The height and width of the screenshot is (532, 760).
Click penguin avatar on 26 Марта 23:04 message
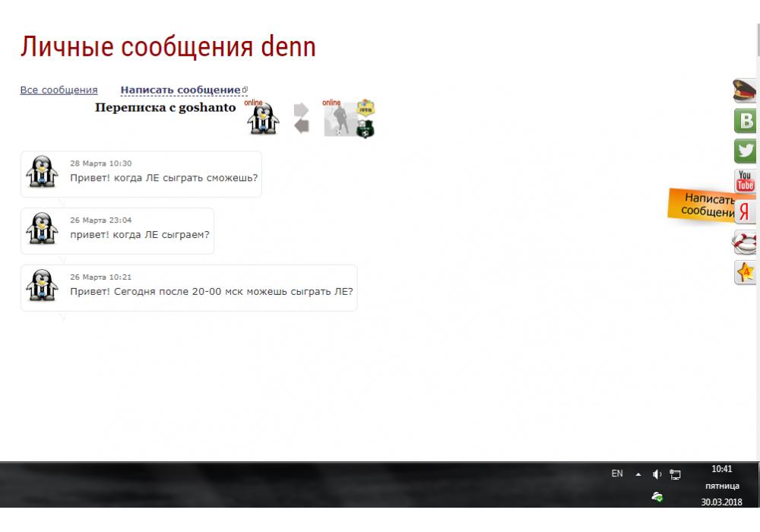pyautogui.click(x=42, y=228)
